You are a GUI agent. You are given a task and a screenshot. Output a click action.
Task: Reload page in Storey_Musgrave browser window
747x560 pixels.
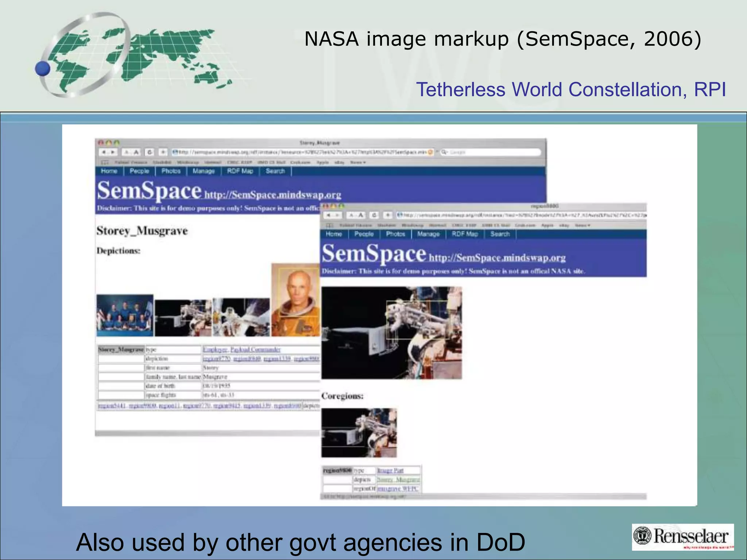point(150,152)
